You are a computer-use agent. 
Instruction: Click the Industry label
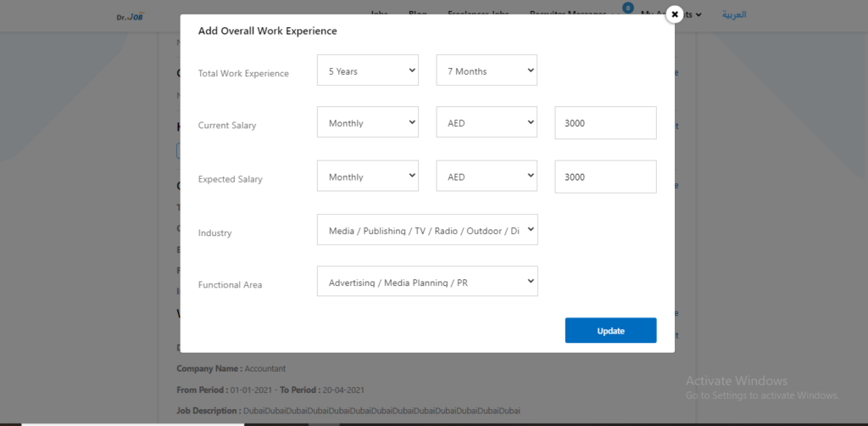[214, 233]
